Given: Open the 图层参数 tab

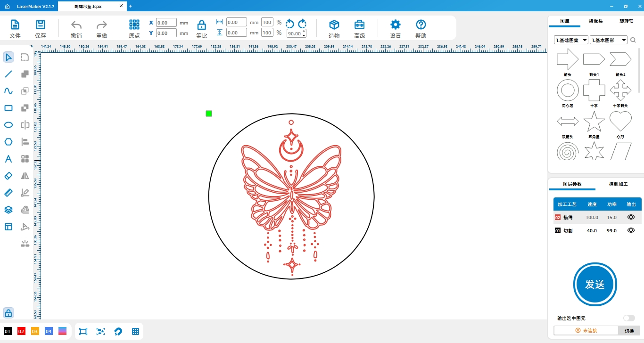Looking at the screenshot, I should [572, 184].
